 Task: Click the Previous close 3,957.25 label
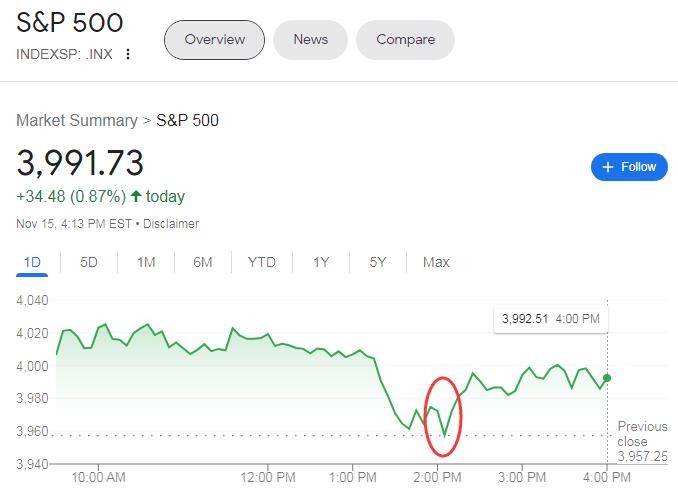641,441
